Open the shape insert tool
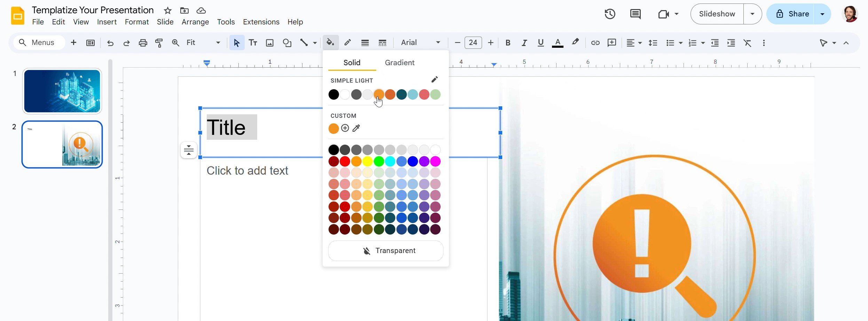868x321 pixels. (x=287, y=43)
